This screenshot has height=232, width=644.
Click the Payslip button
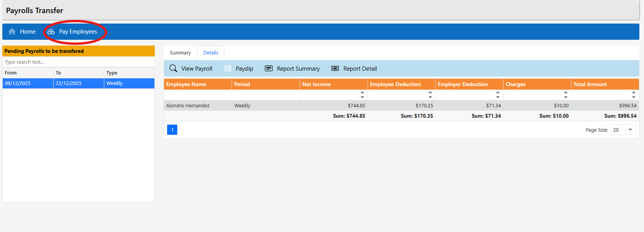[x=239, y=68]
